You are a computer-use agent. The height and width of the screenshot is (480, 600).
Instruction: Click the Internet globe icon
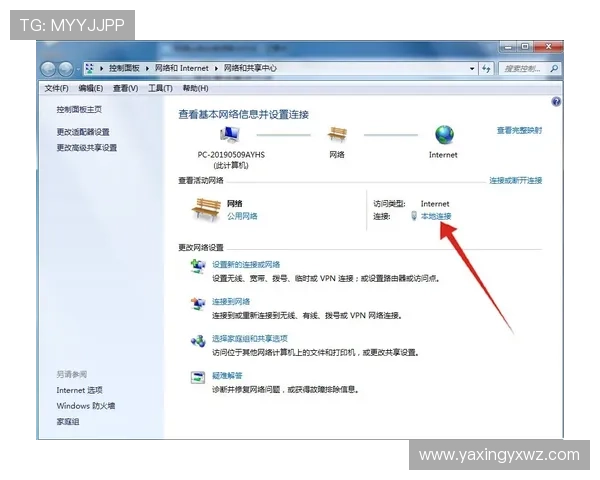[x=444, y=135]
